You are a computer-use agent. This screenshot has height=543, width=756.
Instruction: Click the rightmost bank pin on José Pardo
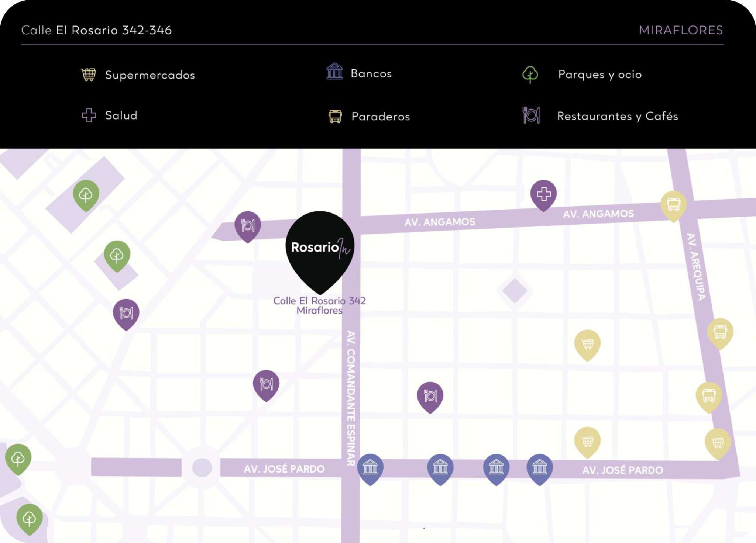tap(539, 468)
